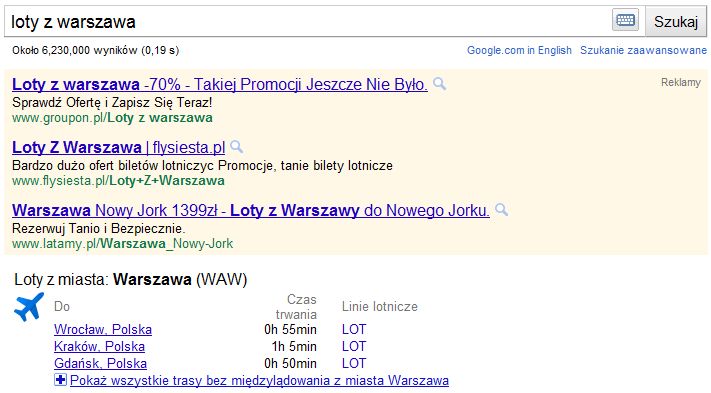Click the '0h 50min' duration value

290,363
